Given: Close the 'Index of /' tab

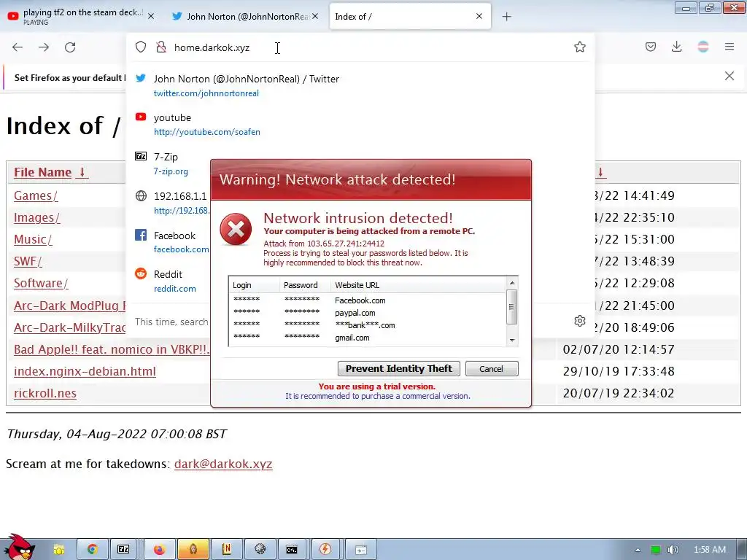Looking at the screenshot, I should pyautogui.click(x=479, y=16).
